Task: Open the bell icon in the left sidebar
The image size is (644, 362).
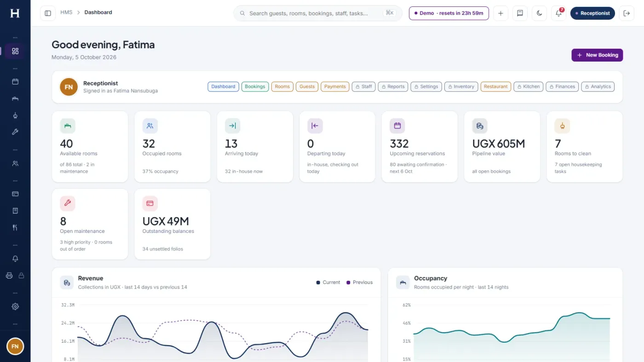Action: [15, 259]
